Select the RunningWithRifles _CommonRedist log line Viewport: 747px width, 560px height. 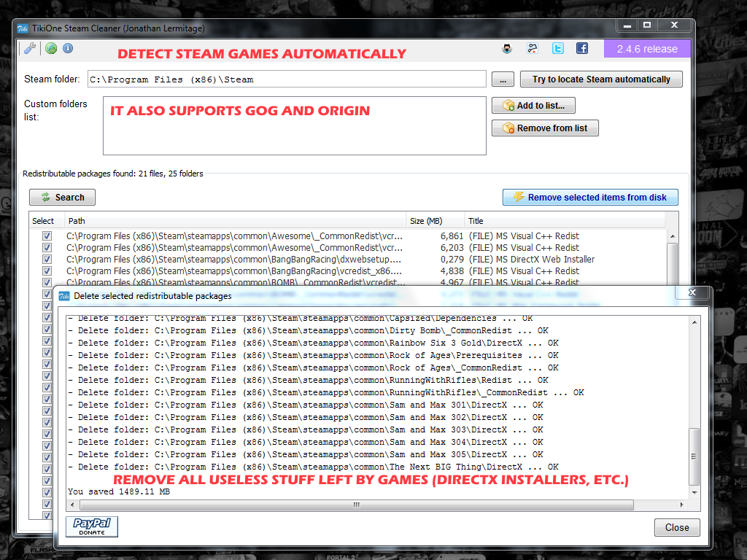326,392
